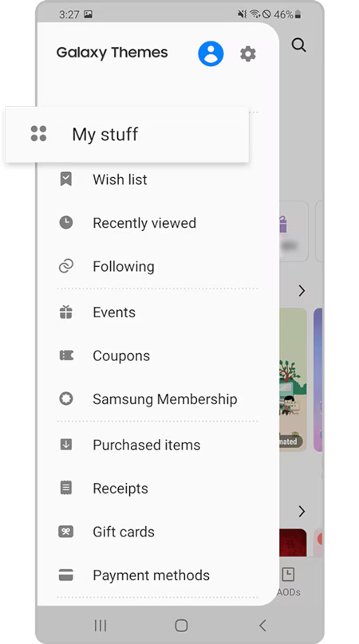Viewport: 359px width, 644px height.
Task: Tap the Wish list bookmark icon
Action: pyautogui.click(x=65, y=179)
